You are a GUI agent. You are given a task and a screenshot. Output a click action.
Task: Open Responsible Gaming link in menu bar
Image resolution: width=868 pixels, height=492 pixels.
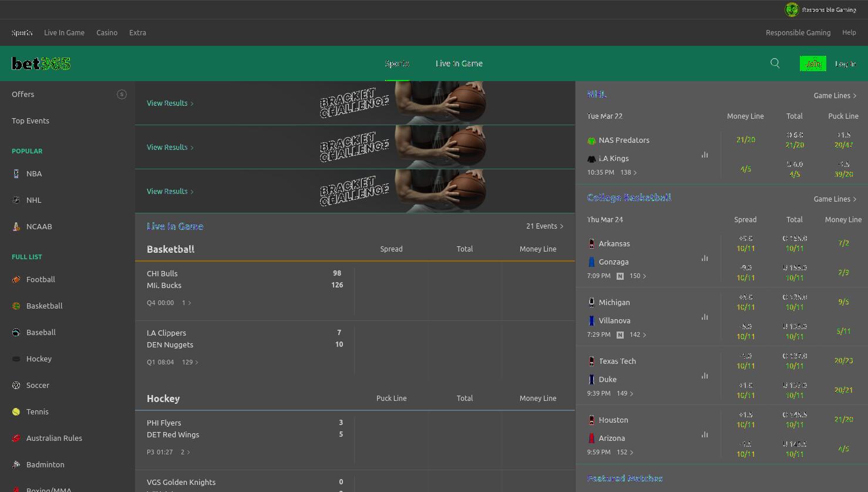click(798, 32)
